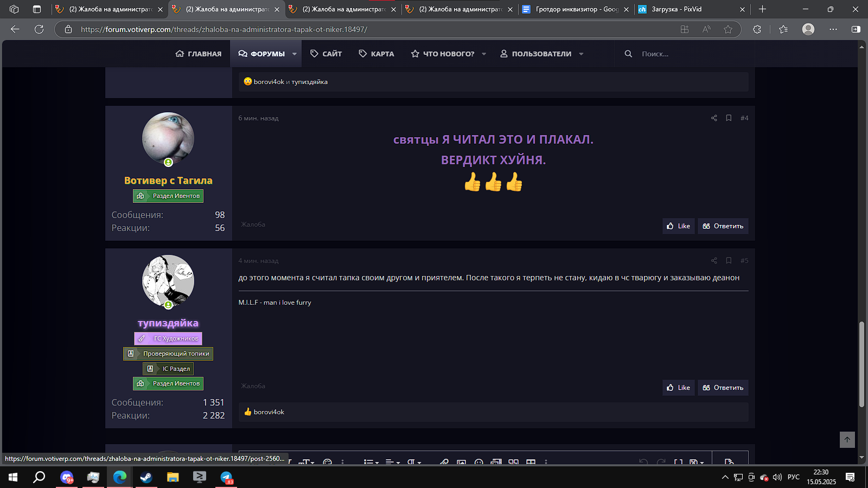Open Вотивер с Тагила's profile name
This screenshot has height=488, width=868.
coord(168,181)
